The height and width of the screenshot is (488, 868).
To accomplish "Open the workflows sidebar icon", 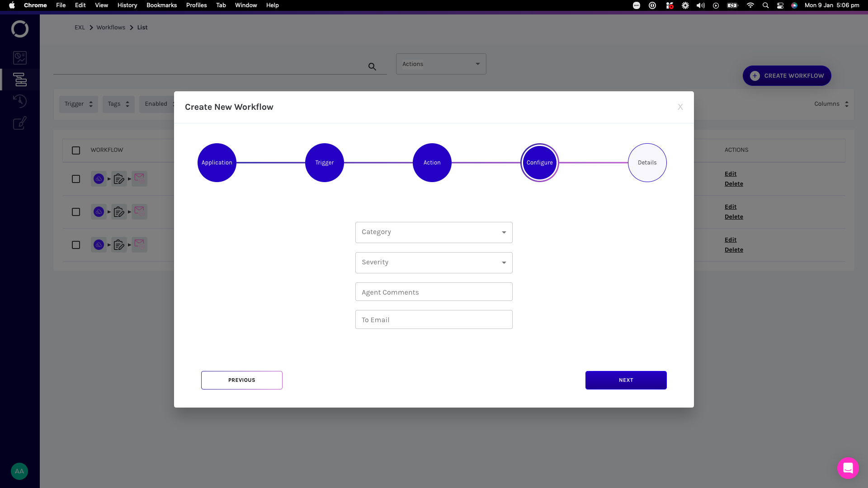I will click(20, 80).
